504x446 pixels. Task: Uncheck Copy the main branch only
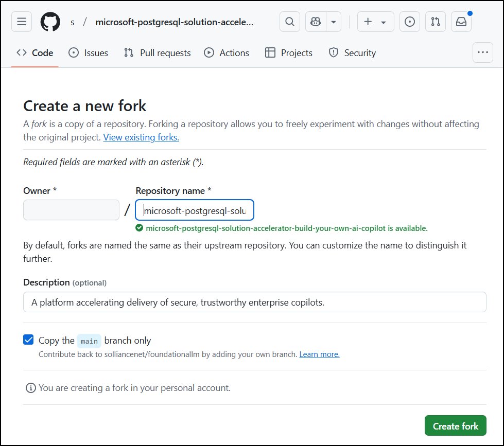click(28, 340)
